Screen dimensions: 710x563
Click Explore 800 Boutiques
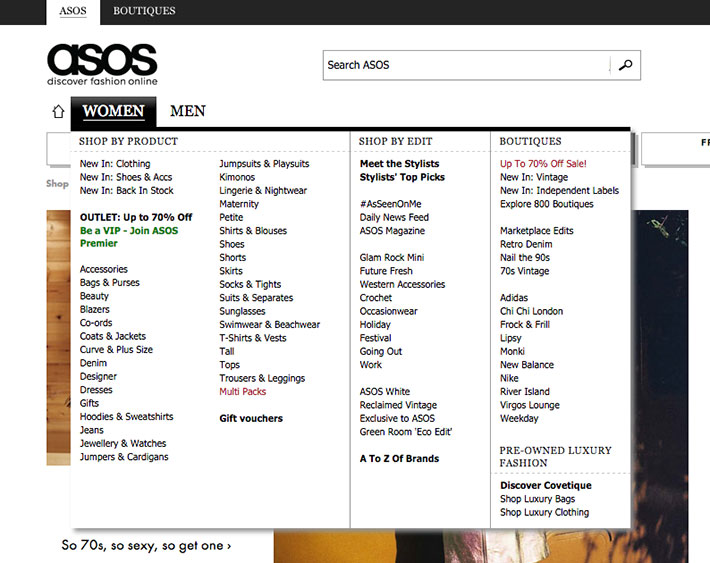(x=547, y=204)
